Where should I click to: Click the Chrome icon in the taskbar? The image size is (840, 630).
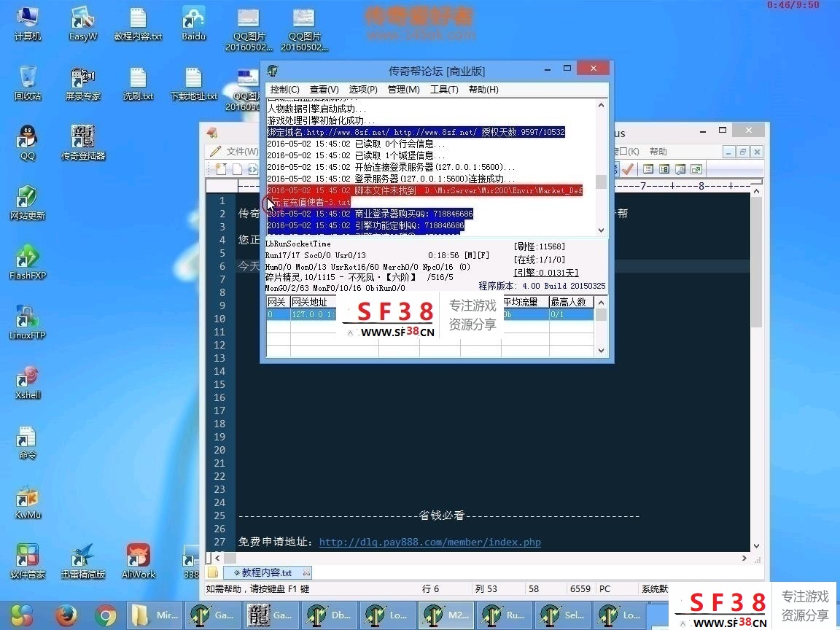[106, 615]
